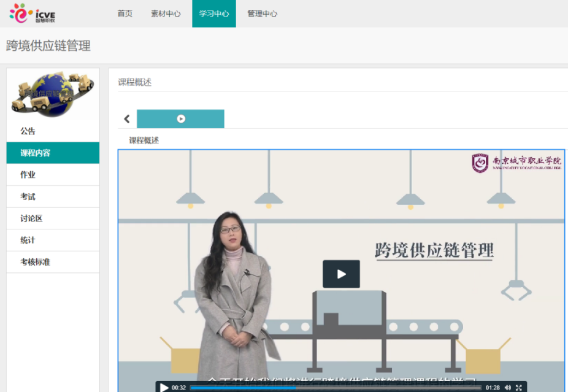Screen dimensions: 568x392
Task: Open 管理中心 in the top menu
Action: 262,13
